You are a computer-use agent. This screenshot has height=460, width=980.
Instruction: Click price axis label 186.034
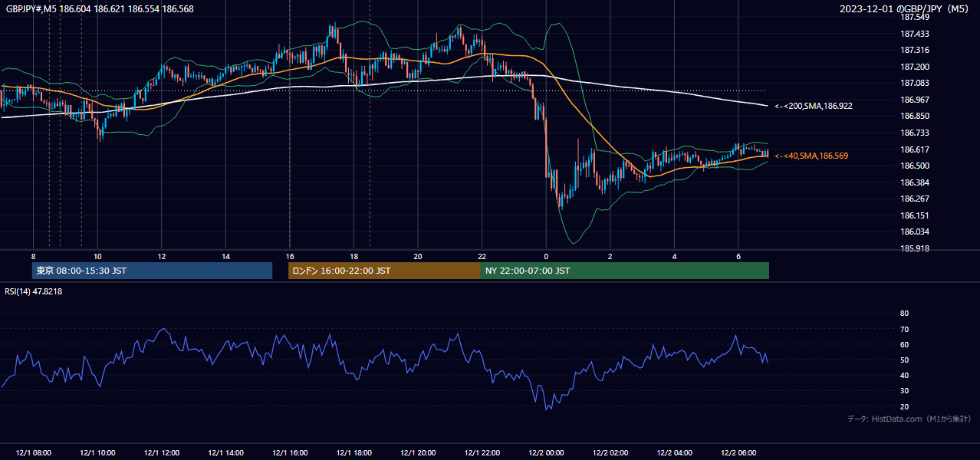click(x=914, y=232)
